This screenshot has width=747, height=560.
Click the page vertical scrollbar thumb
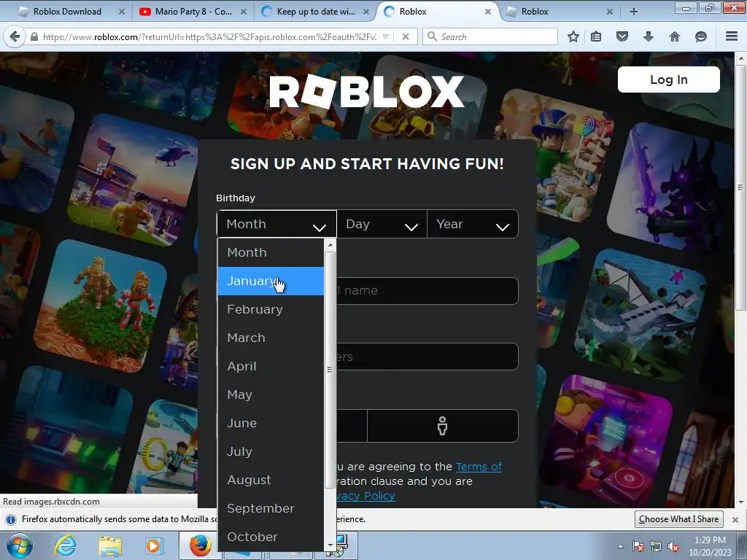click(741, 187)
